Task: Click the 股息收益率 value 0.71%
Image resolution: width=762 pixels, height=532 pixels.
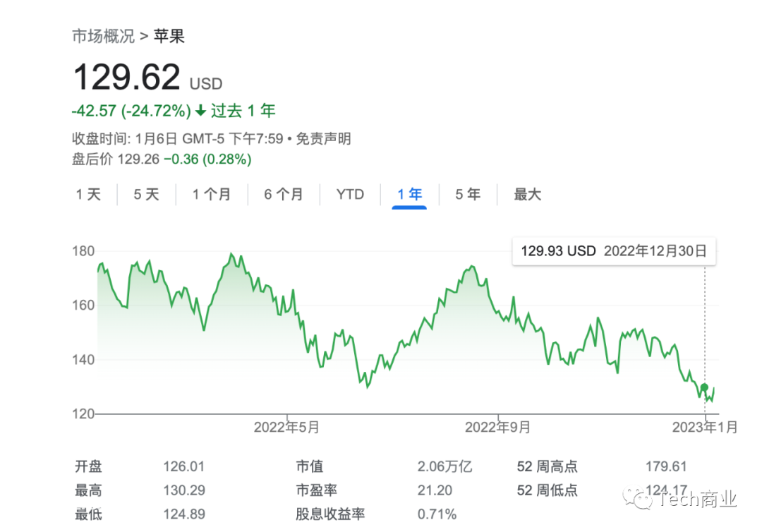Action: [437, 514]
